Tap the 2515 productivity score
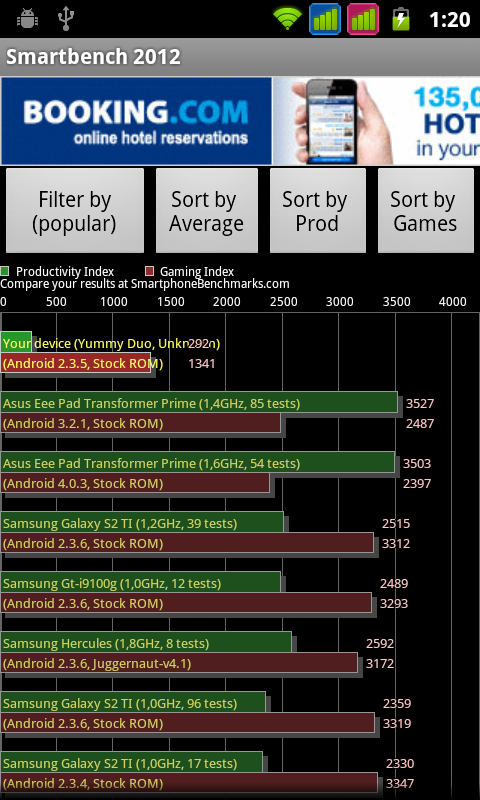Screen dimensions: 480x800 (x=396, y=524)
